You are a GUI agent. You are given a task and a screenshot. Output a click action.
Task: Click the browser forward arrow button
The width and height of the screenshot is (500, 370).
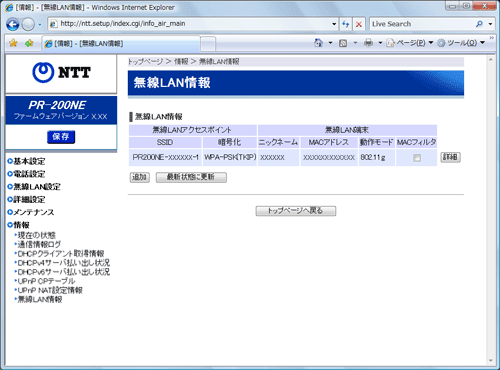(28, 24)
